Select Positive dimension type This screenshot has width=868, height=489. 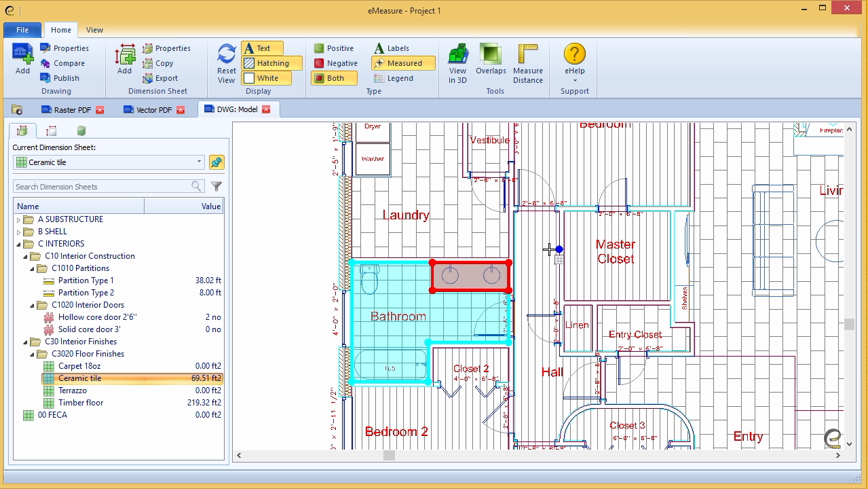click(333, 48)
